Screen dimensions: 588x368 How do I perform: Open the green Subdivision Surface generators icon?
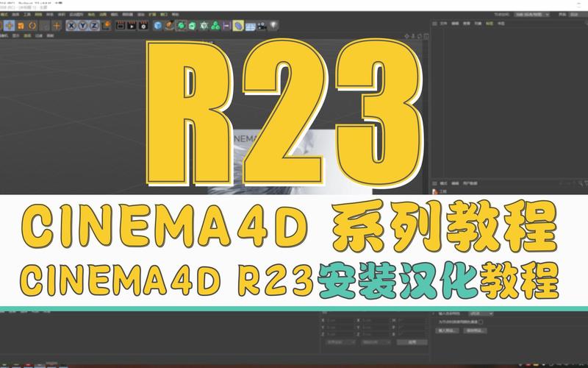[x=181, y=26]
